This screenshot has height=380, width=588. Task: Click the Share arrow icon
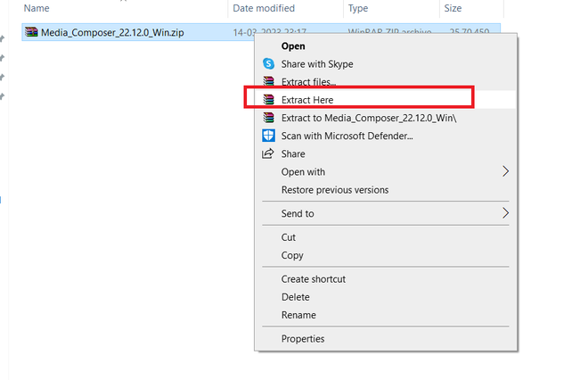pyautogui.click(x=268, y=153)
